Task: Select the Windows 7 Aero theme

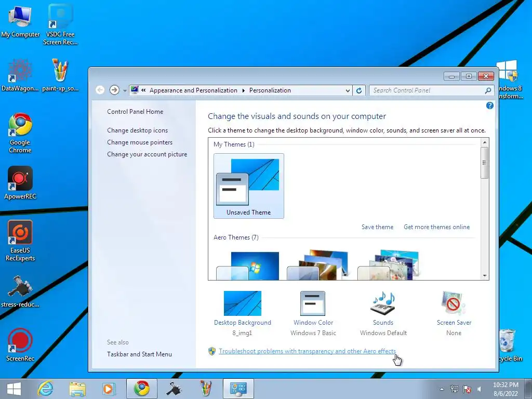Action: (248, 266)
